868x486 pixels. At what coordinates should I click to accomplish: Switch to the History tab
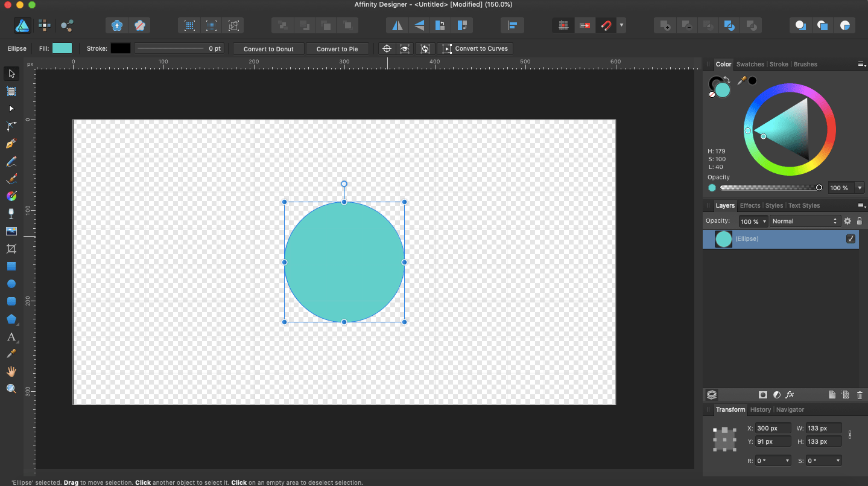pyautogui.click(x=761, y=409)
